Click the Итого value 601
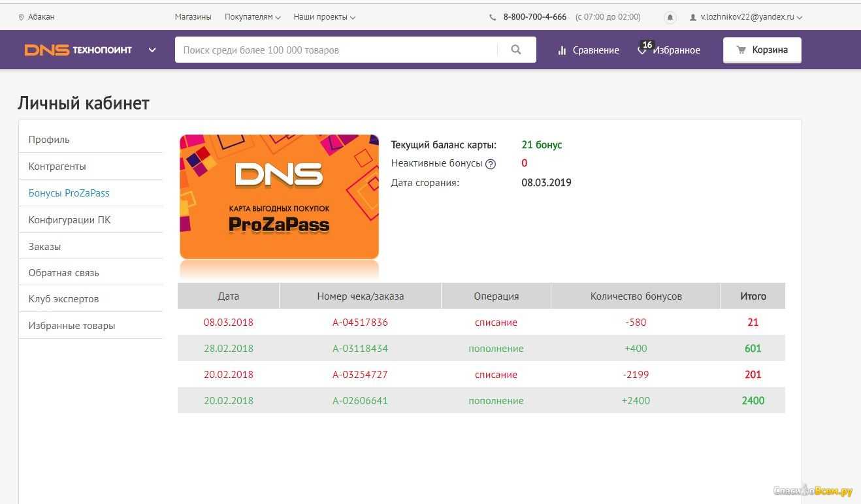This screenshot has width=861, height=504. (753, 349)
